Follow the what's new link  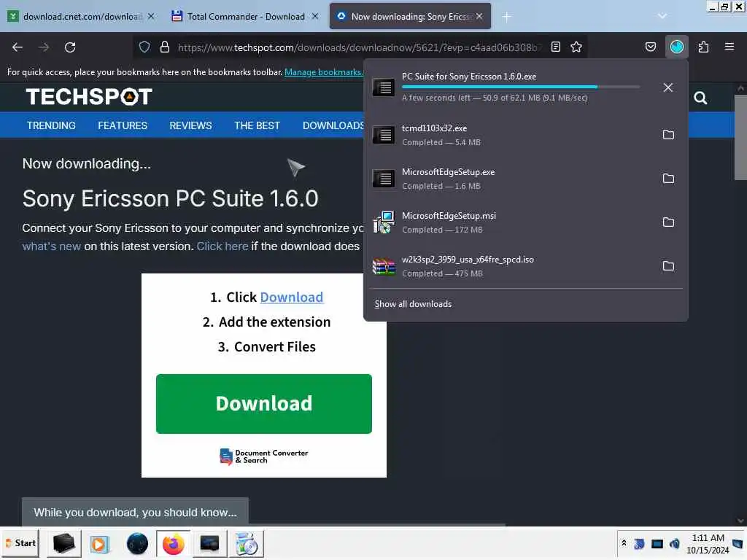click(x=52, y=246)
